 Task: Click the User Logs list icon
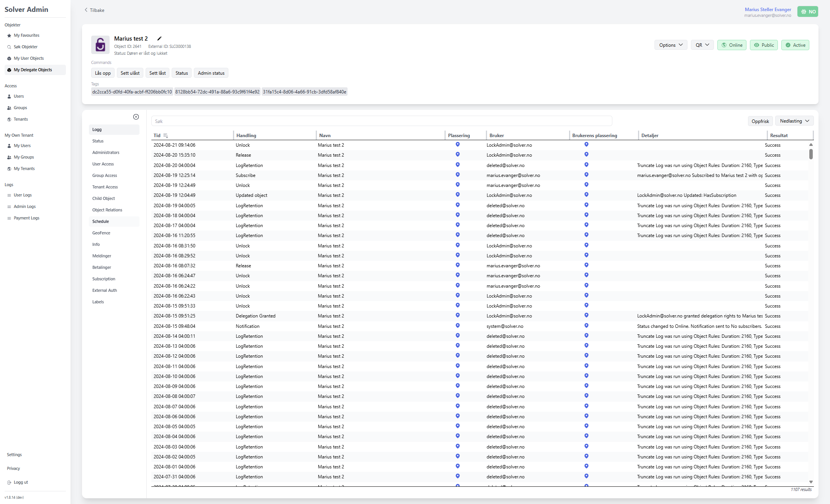(x=9, y=195)
